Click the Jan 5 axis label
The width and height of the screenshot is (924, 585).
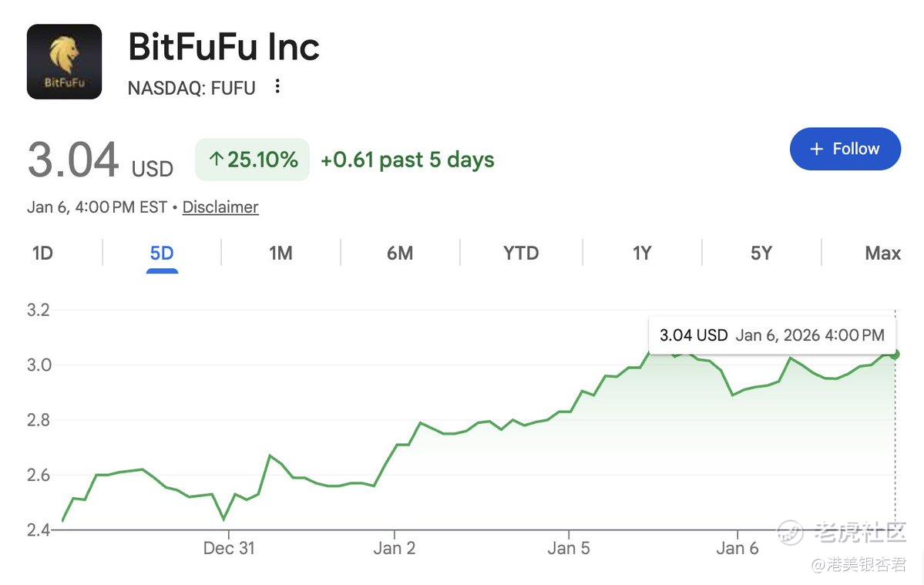click(x=569, y=548)
